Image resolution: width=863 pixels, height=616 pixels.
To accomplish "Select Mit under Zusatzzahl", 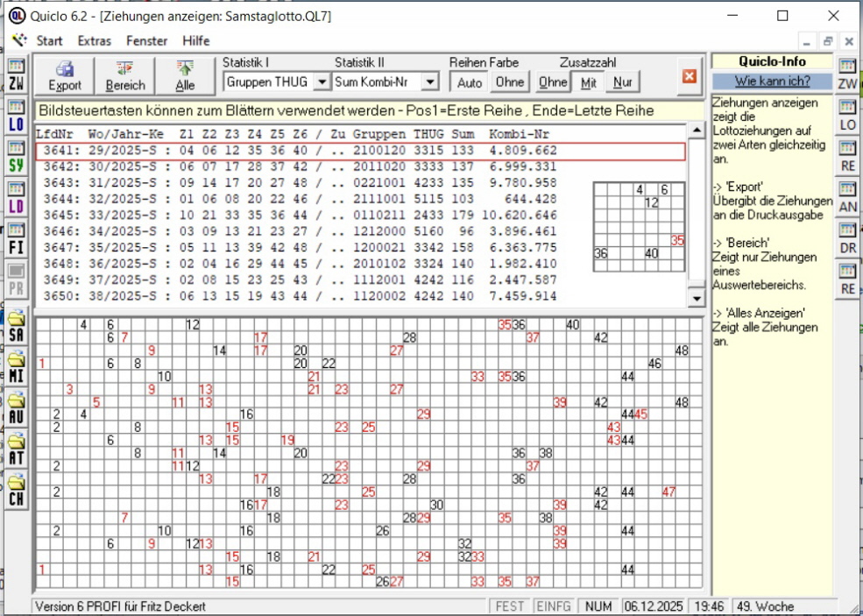I will pyautogui.click(x=589, y=82).
